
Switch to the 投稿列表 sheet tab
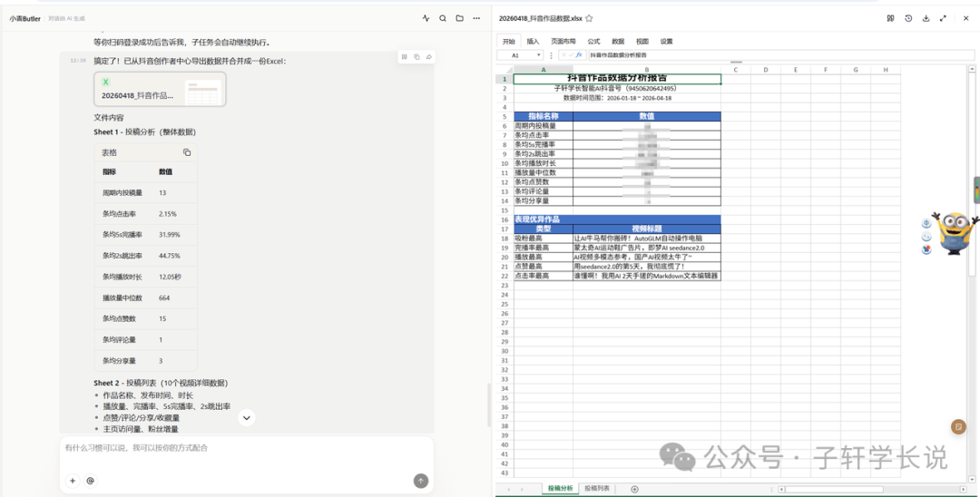click(597, 488)
